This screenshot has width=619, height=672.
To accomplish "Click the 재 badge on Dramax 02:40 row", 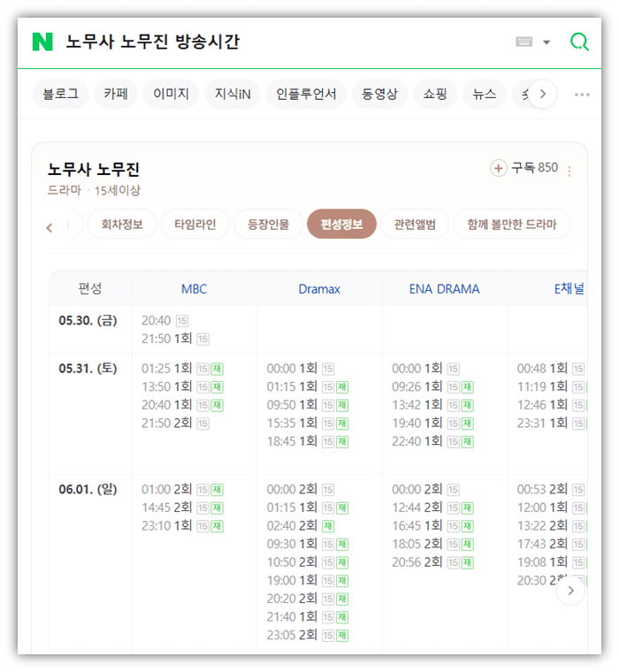I will pos(328,526).
